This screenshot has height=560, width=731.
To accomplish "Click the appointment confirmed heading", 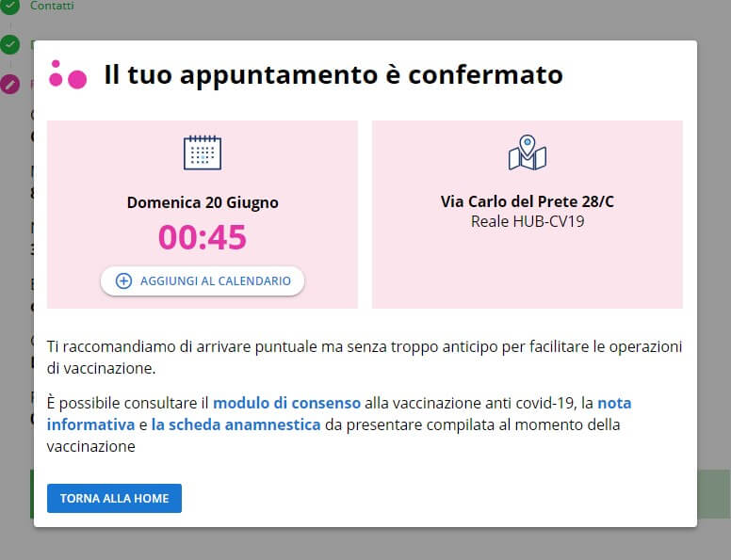I will pos(333,74).
